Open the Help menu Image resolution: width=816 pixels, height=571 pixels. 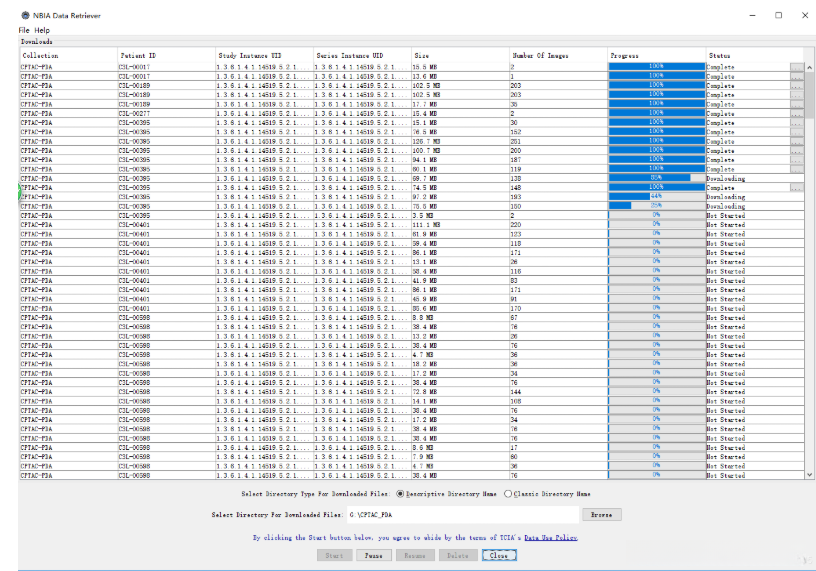click(x=42, y=30)
